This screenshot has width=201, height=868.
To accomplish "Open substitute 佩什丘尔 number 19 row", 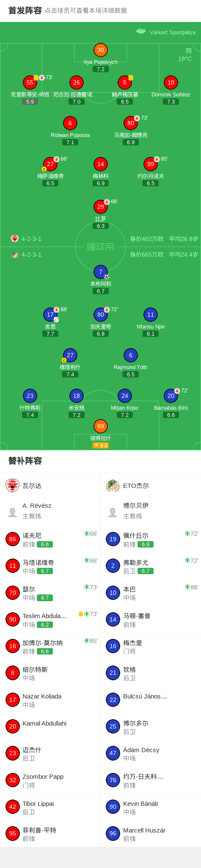I will click(151, 539).
